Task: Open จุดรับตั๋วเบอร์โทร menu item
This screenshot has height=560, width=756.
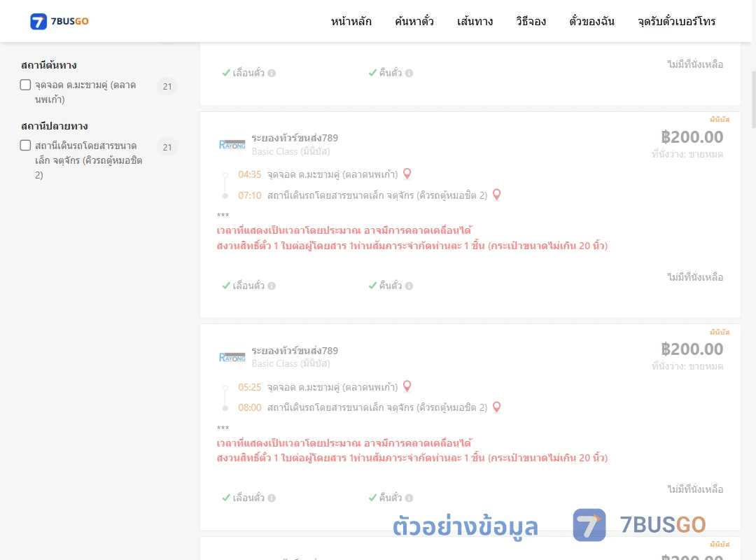Action: [x=676, y=21]
